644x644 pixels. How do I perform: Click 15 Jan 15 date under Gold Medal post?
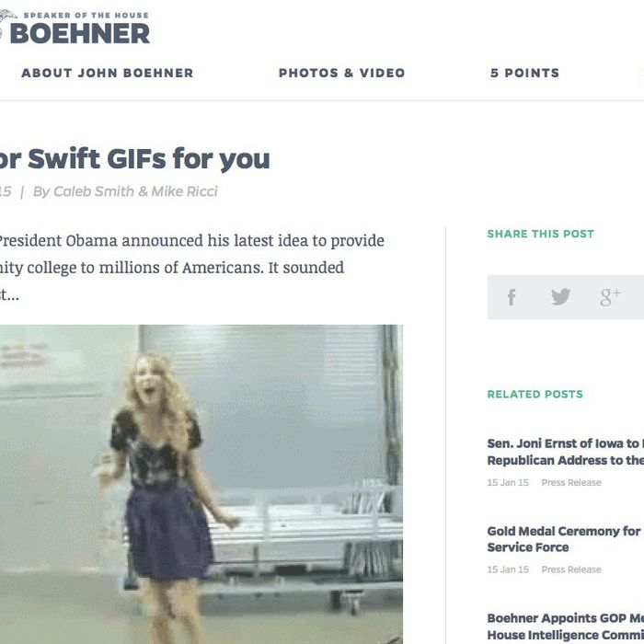coord(508,569)
